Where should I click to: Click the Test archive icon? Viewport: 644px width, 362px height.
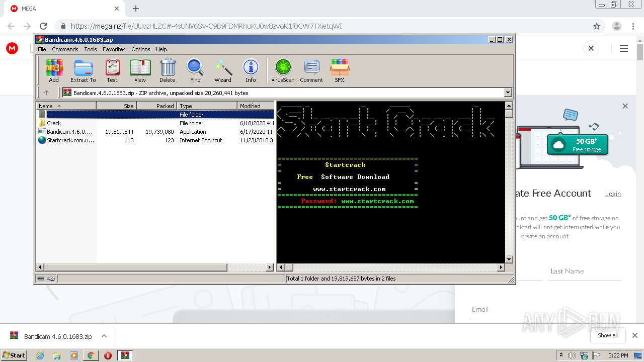click(112, 70)
